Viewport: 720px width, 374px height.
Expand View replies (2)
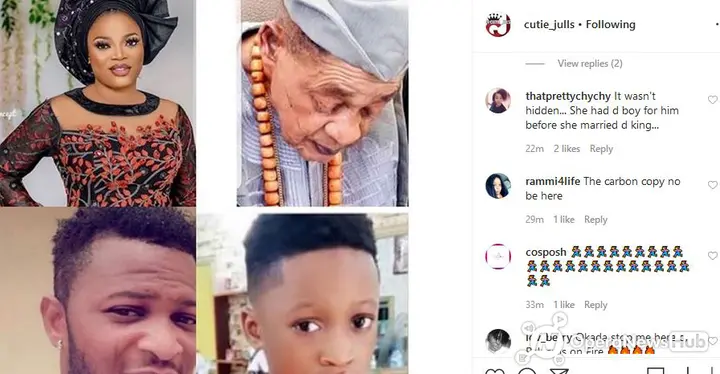[590, 63]
